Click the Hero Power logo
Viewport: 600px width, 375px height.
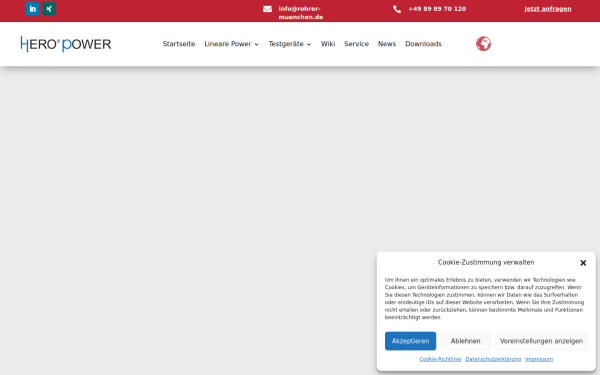pyautogui.click(x=66, y=44)
